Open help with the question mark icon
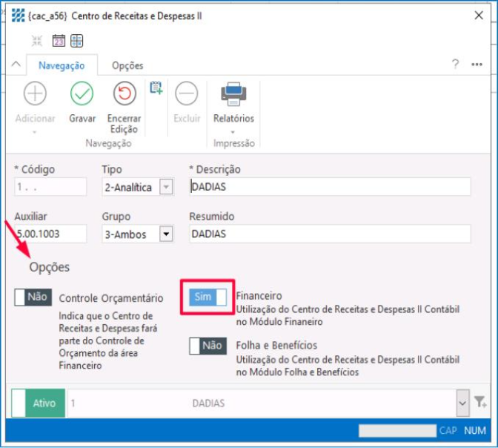This screenshot has width=498, height=448. click(455, 65)
